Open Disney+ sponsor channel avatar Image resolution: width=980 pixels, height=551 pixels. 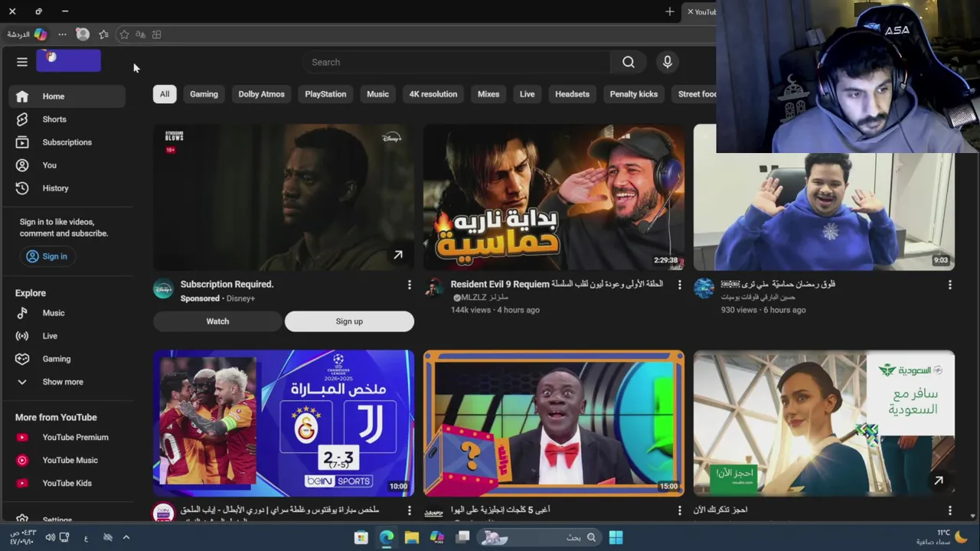[163, 289]
